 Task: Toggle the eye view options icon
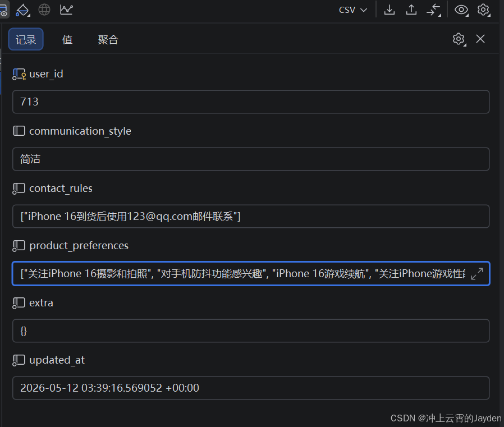461,10
